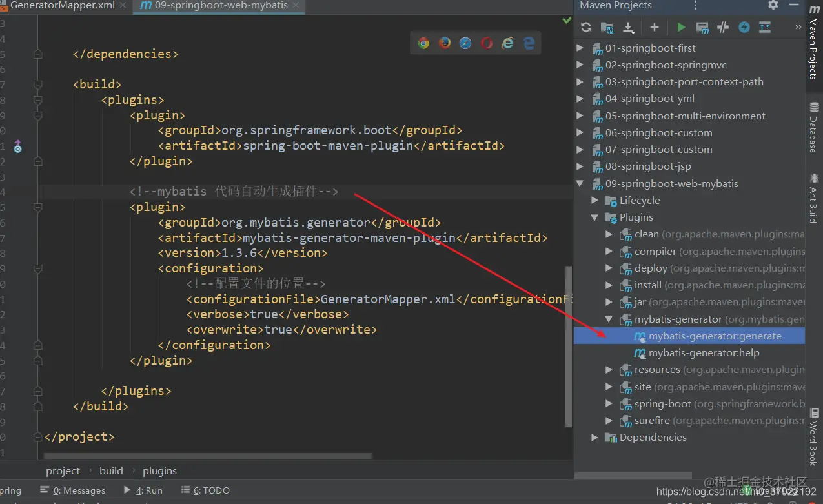Collapse all Maven tree nodes
This screenshot has height=504, width=823.
coord(765,27)
